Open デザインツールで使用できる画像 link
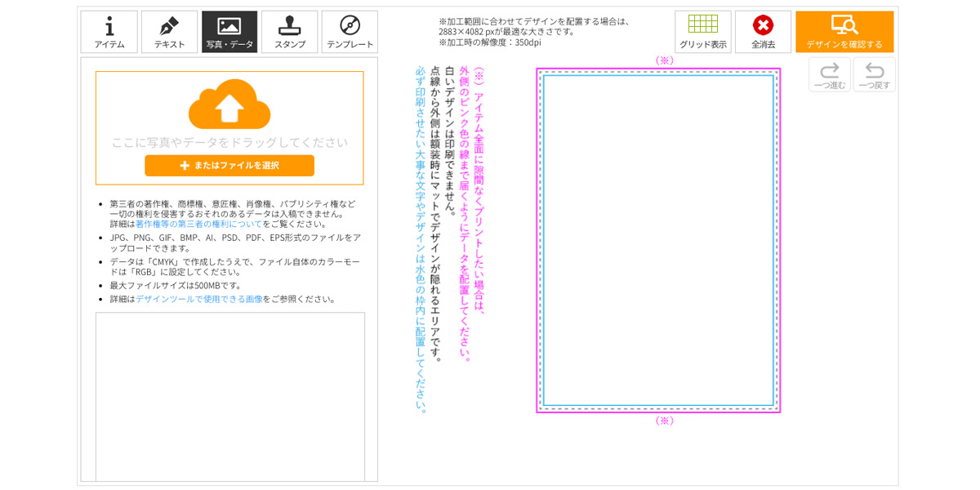The image size is (980, 490). [199, 299]
